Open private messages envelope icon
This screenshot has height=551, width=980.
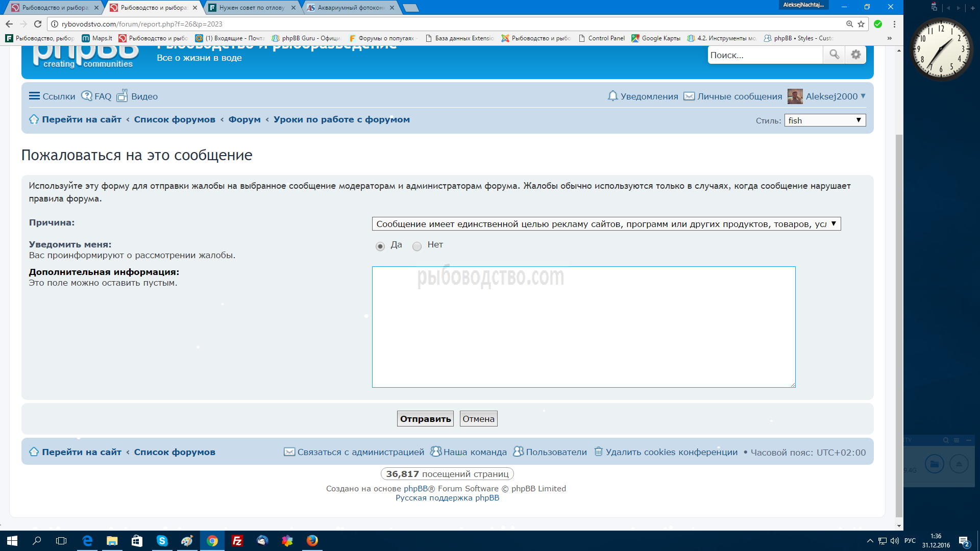coord(689,96)
